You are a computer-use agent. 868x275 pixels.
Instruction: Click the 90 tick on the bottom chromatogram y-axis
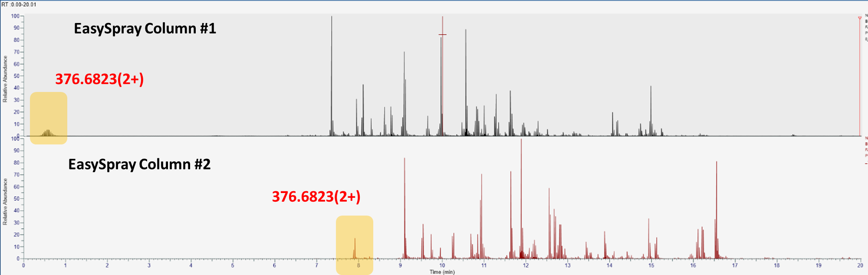(x=16, y=151)
